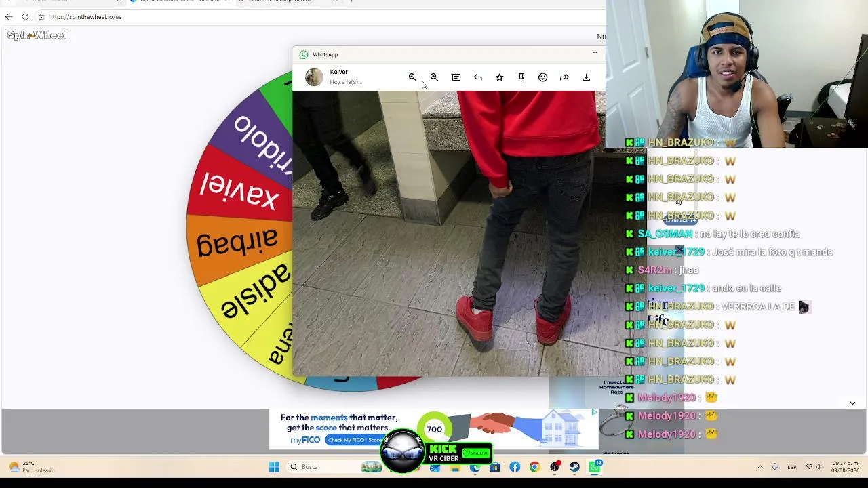Screen dimensions: 868x488
Task: Open the red-badged app left of Steam
Action: click(555, 467)
